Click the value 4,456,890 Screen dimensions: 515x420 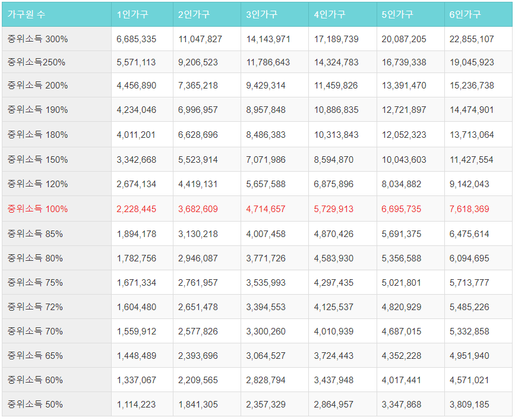[x=136, y=86]
